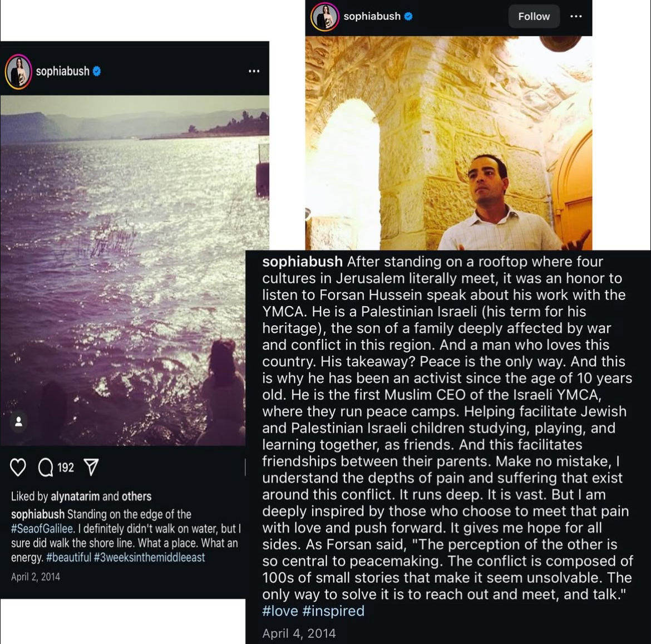
Task: Open the three-dot menu on the left post
Action: (x=254, y=71)
